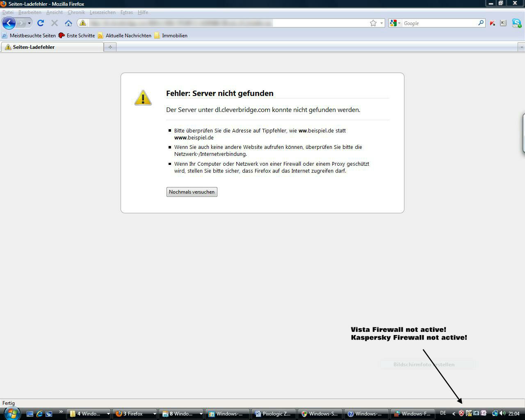
Task: Bookmark this page with the star icon
Action: [x=373, y=23]
